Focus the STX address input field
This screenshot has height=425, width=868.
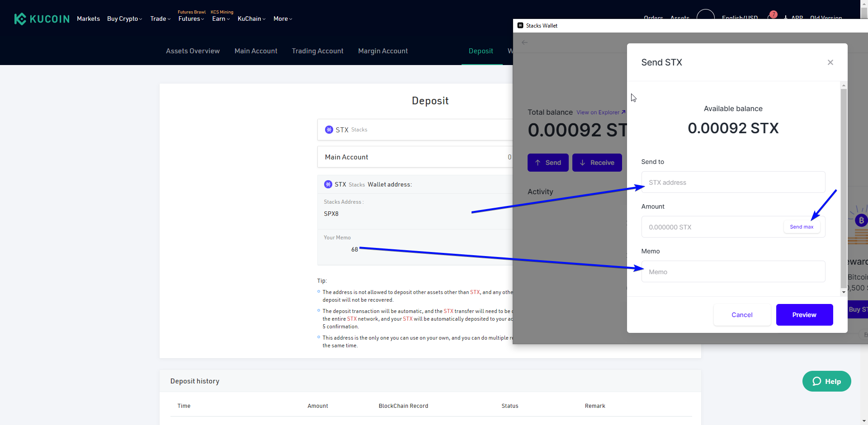[x=733, y=182]
